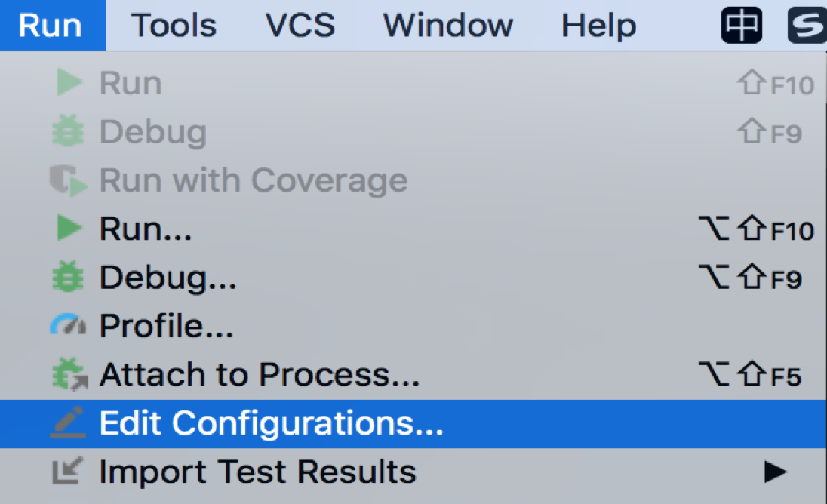Expand the Import Test Results submenu arrow
Screen dimensions: 827x504
[x=776, y=472]
